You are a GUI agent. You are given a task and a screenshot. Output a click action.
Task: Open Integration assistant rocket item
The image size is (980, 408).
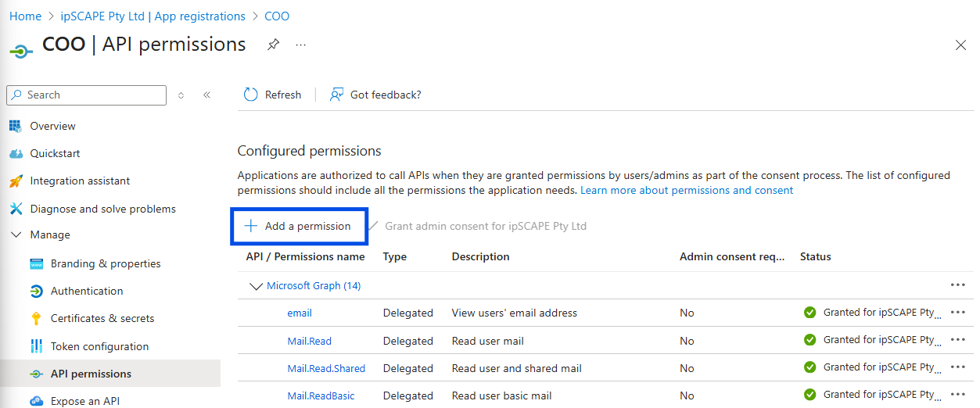click(x=80, y=181)
